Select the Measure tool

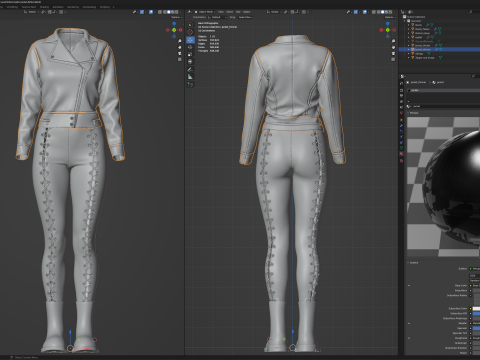click(x=190, y=77)
